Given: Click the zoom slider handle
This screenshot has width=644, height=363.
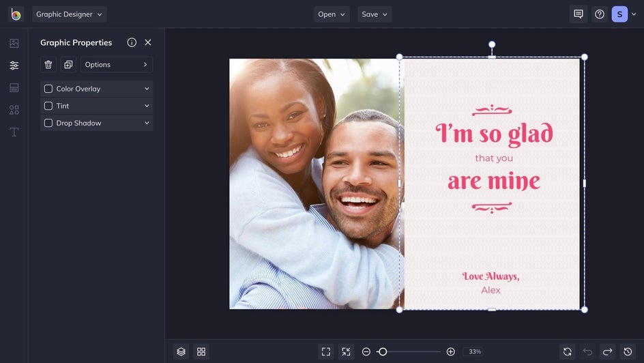Looking at the screenshot, I should coord(383,351).
